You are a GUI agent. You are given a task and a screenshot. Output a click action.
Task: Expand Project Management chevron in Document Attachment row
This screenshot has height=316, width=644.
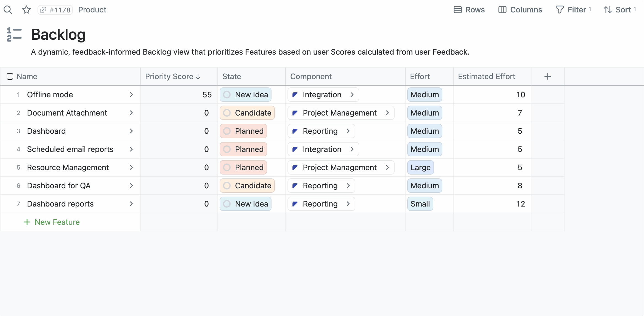coord(387,113)
